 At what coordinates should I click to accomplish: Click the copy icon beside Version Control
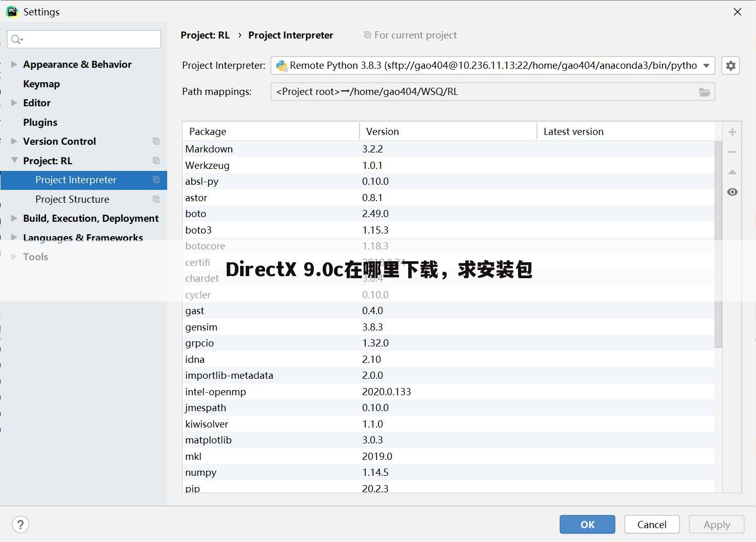pos(156,141)
